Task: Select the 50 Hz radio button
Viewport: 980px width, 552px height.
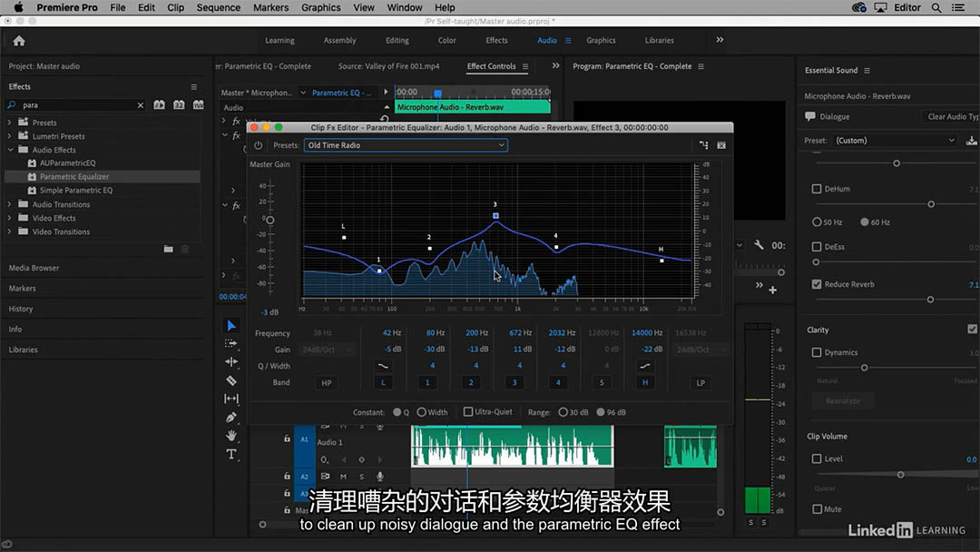Action: [817, 222]
